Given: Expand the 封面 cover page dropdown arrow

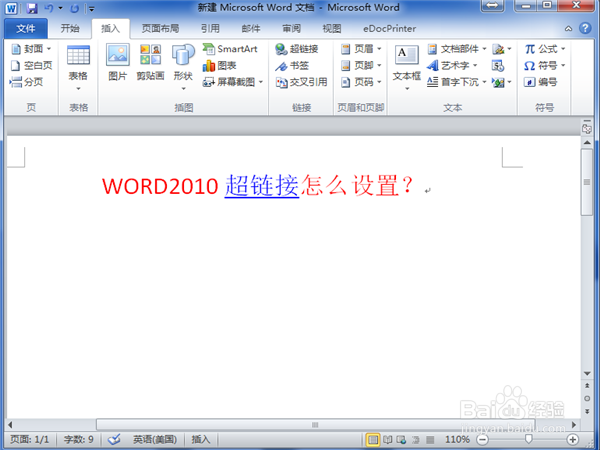Looking at the screenshot, I should (x=49, y=49).
